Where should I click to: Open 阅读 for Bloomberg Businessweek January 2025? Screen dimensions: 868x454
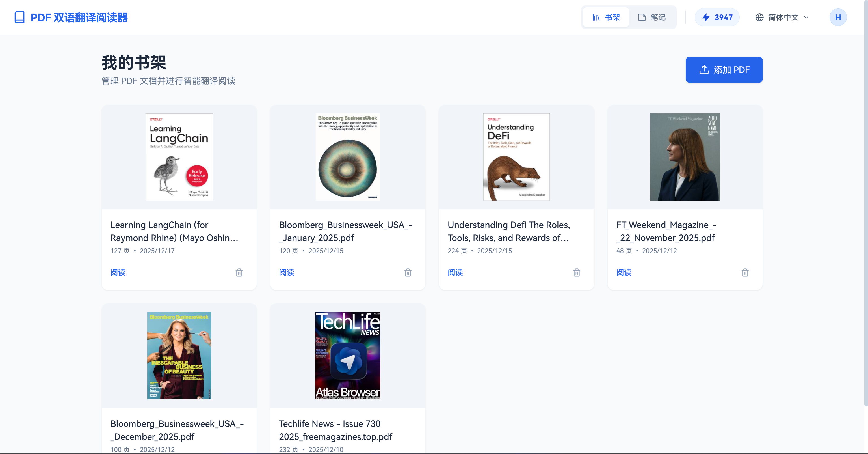286,272
